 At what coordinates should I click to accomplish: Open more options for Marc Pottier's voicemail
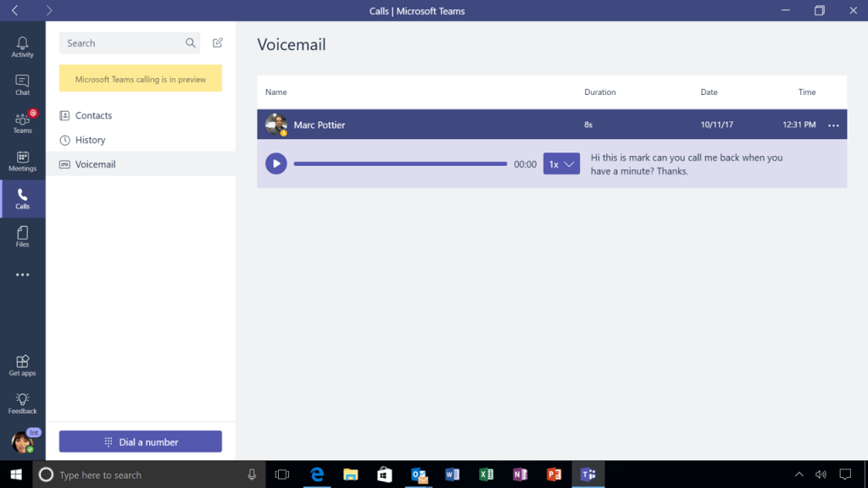point(832,125)
